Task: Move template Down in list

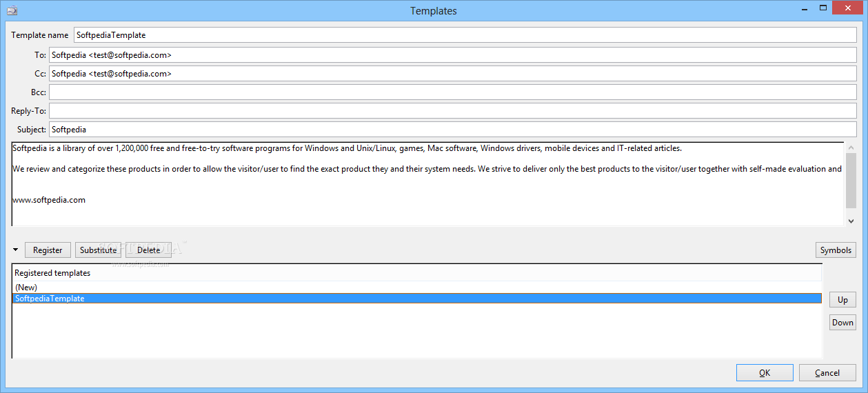Action: pos(842,323)
